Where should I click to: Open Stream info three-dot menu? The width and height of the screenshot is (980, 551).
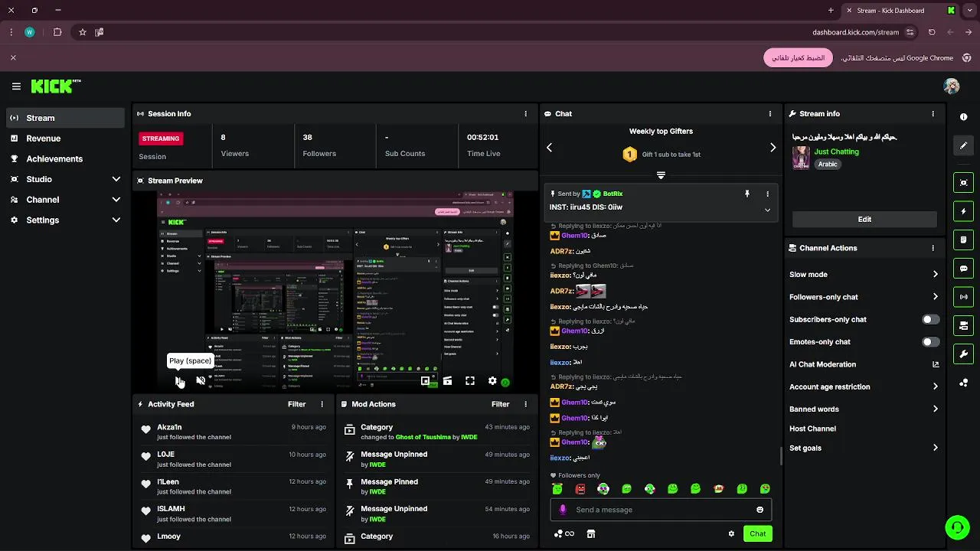click(933, 113)
